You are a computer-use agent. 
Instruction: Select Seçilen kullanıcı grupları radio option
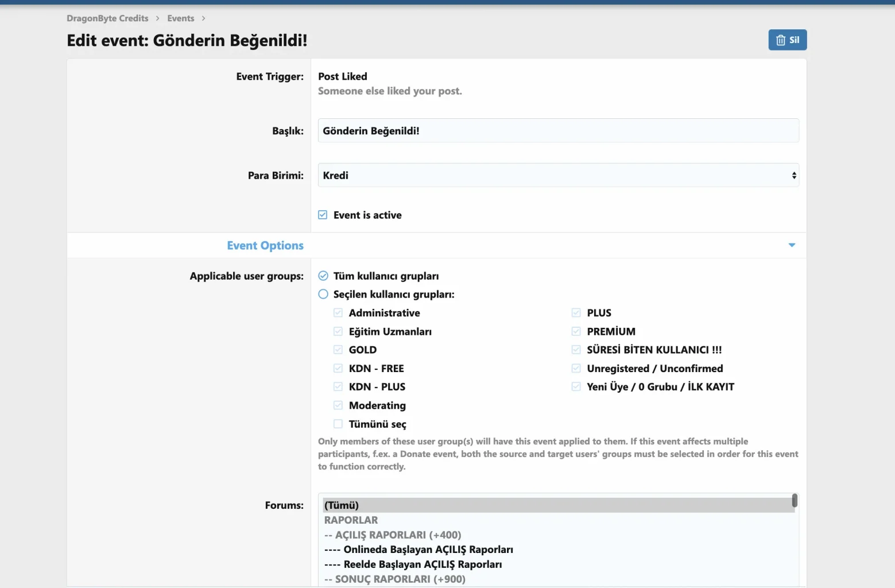tap(323, 294)
